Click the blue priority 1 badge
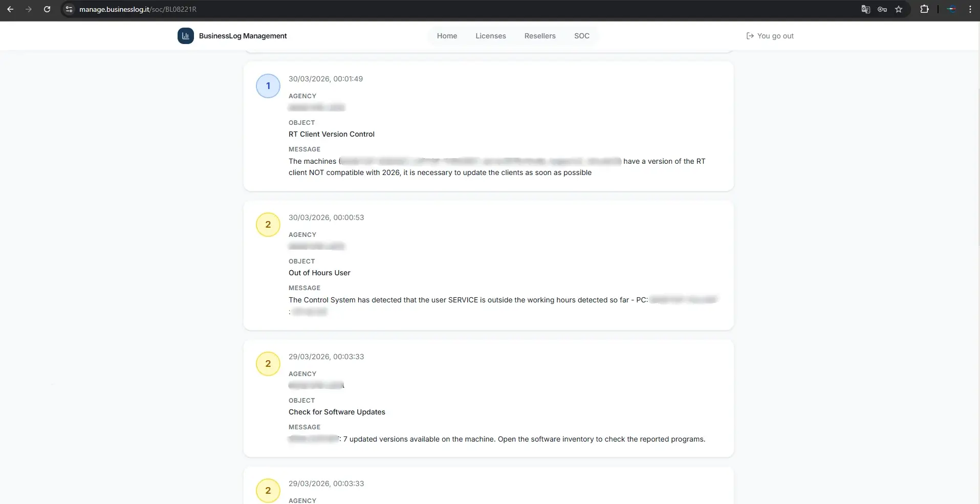Image resolution: width=980 pixels, height=504 pixels. tap(268, 86)
